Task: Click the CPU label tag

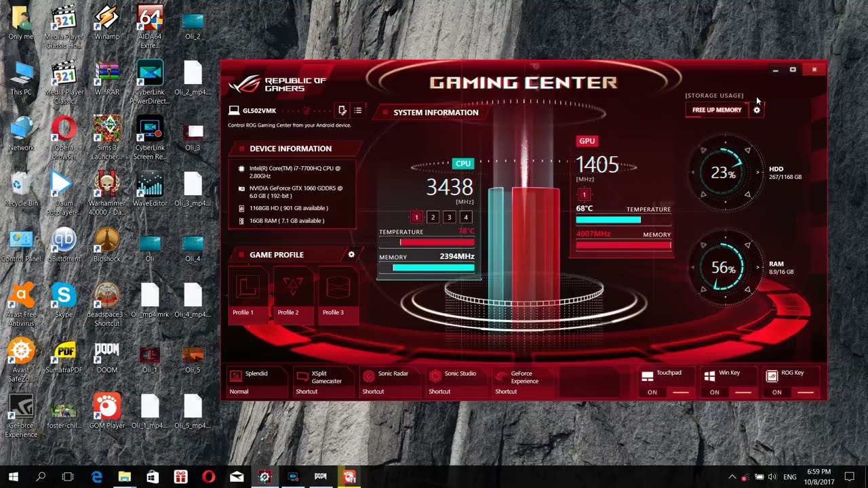Action: (x=463, y=163)
